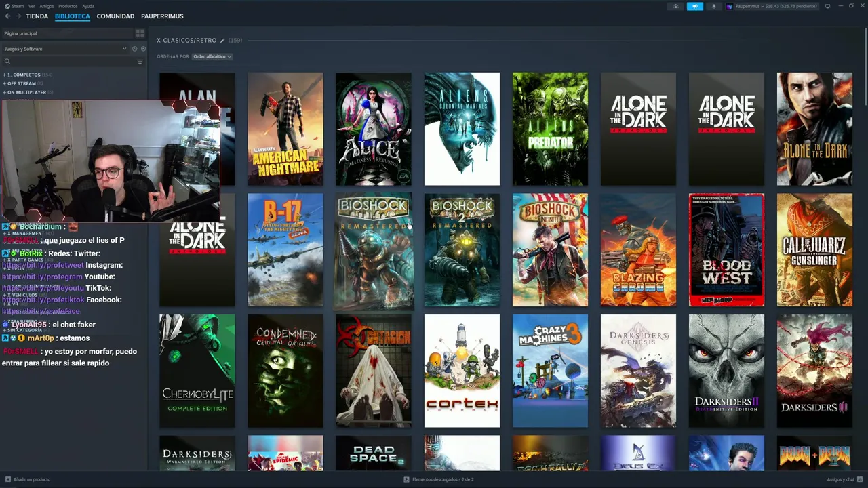Open Darksiders Warmastered Edition cover
This screenshot has height=488, width=868.
[197, 453]
